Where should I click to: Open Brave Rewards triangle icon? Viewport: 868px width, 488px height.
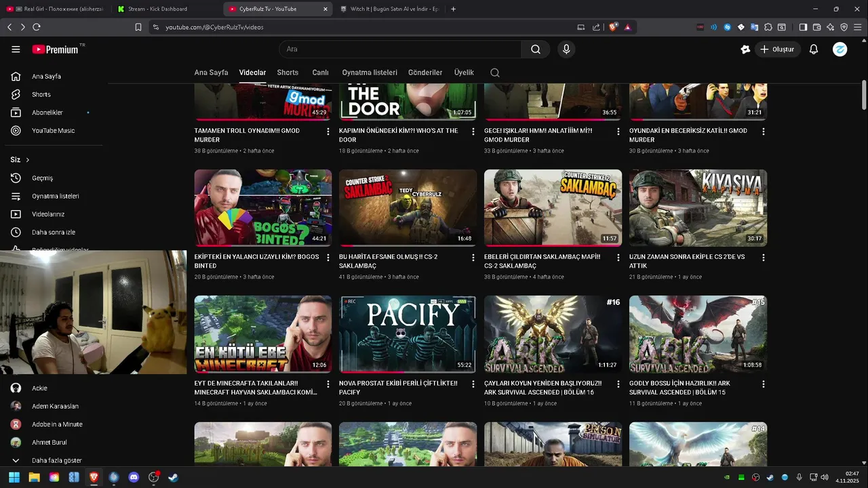coord(628,27)
